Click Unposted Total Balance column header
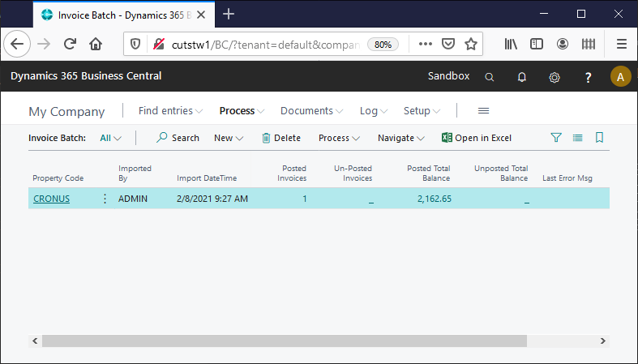Viewport: 638px width, 364px height. coord(501,173)
